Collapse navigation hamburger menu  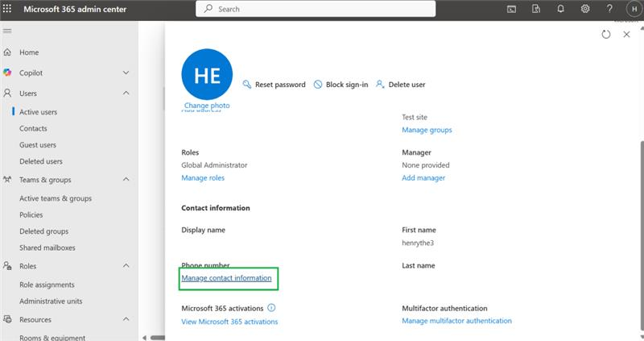coord(7,31)
